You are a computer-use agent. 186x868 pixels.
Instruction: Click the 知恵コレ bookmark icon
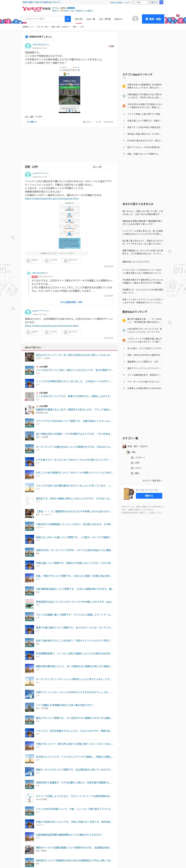coord(88,122)
